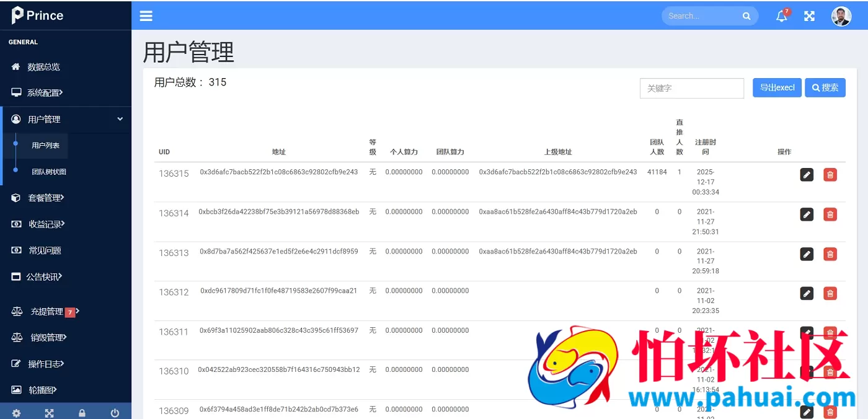Focus the top bar Search field
This screenshot has width=868, height=419.
[x=710, y=16]
